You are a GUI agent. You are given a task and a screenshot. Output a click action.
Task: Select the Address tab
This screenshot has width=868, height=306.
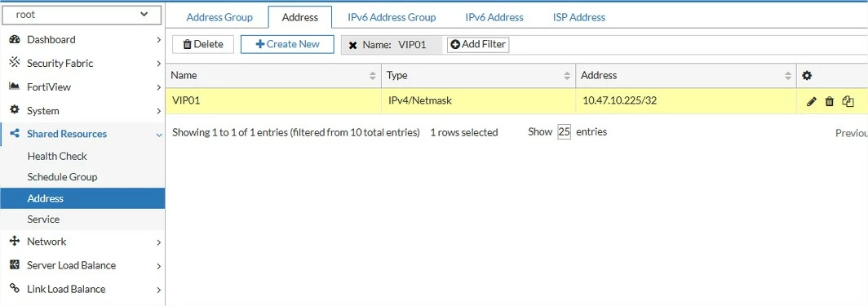click(x=300, y=17)
